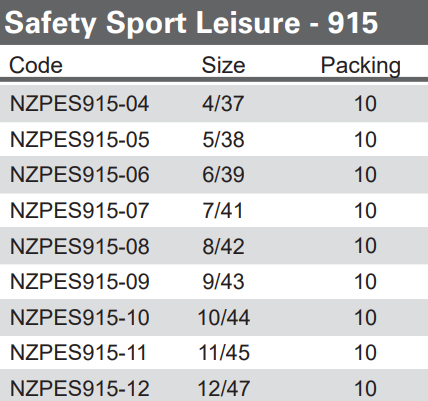Click product code NZPES915-11
Image resolution: width=428 pixels, height=401 pixels.
pos(78,353)
